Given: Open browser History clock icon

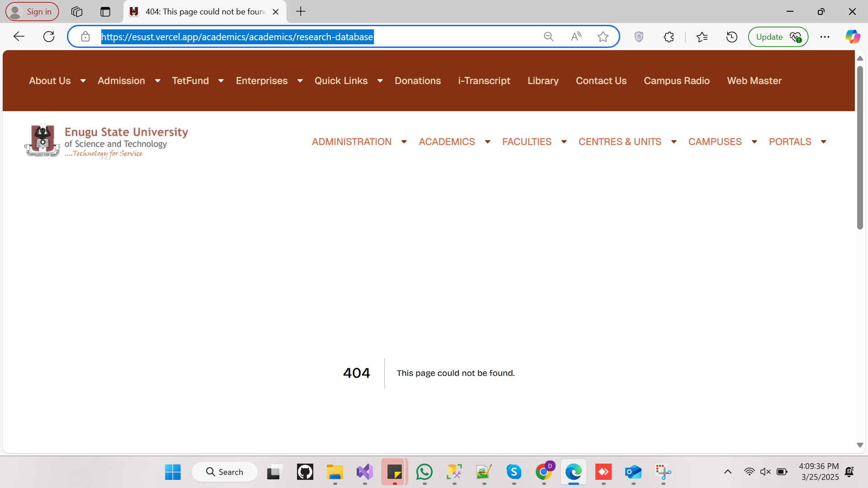Looking at the screenshot, I should 731,37.
